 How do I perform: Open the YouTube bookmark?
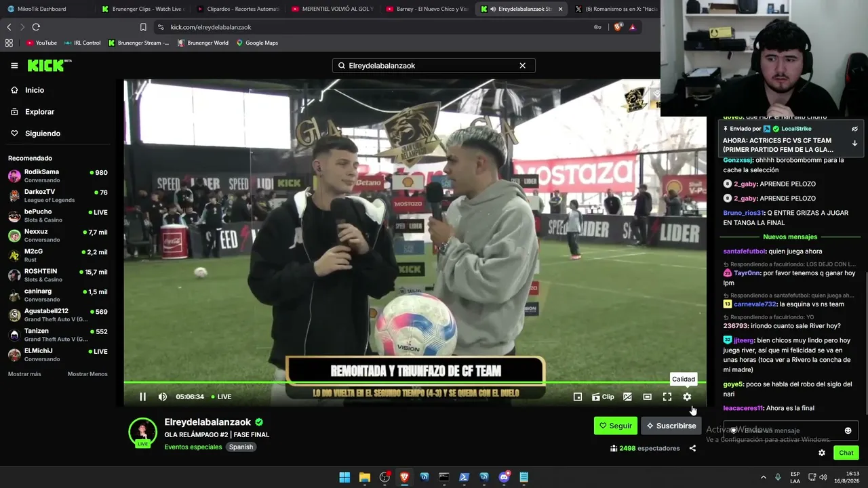tap(41, 43)
